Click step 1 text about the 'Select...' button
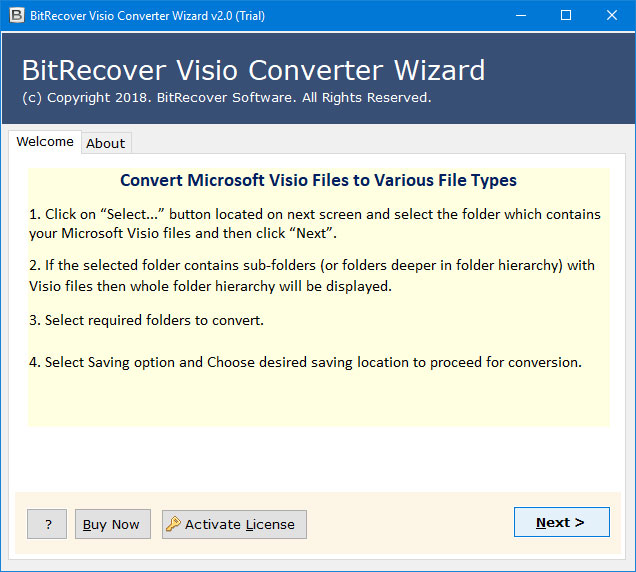This screenshot has height=572, width=636. tap(315, 224)
